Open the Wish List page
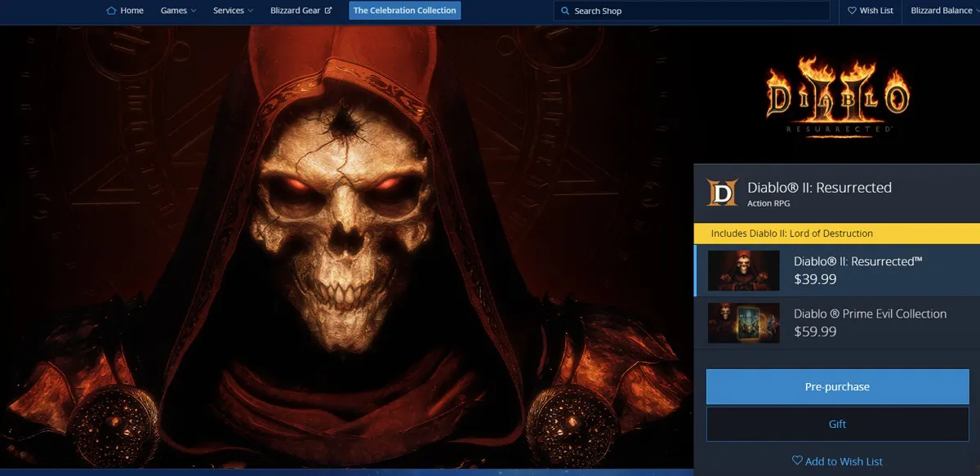The width and height of the screenshot is (980, 476). [871, 11]
